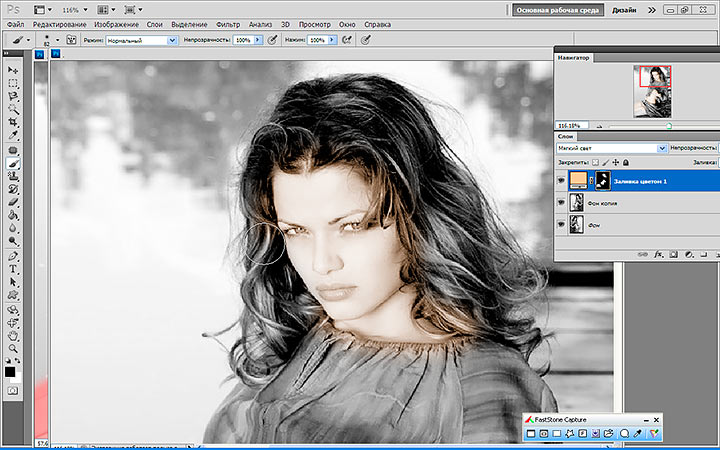
Task: Click the Navigator zoom slider handle
Action: click(669, 126)
